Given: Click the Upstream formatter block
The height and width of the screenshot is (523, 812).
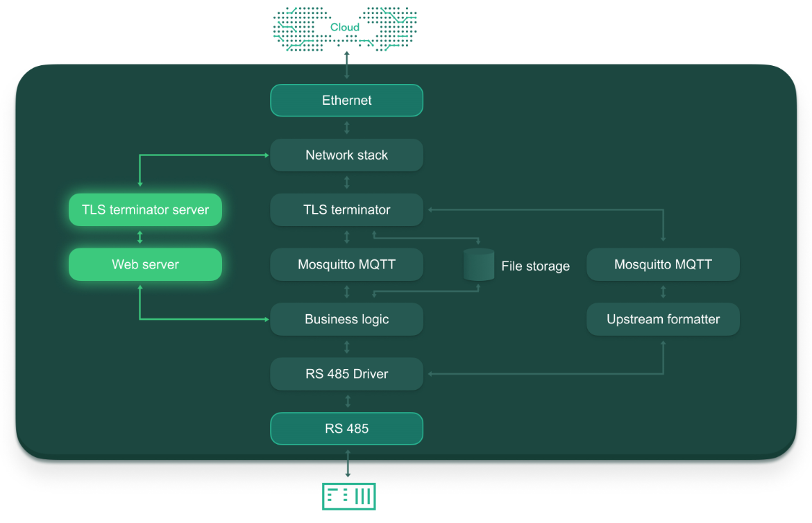Looking at the screenshot, I should pos(663,320).
